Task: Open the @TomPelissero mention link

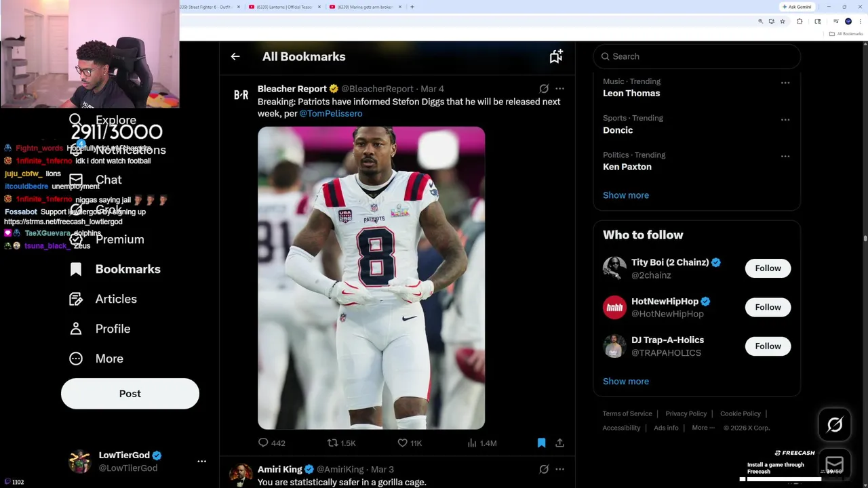Action: pos(331,114)
